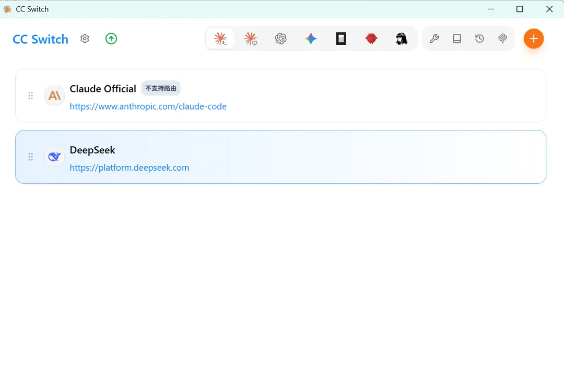
Task: Click the DeepSeek whale logo icon
Action: pyautogui.click(x=54, y=157)
